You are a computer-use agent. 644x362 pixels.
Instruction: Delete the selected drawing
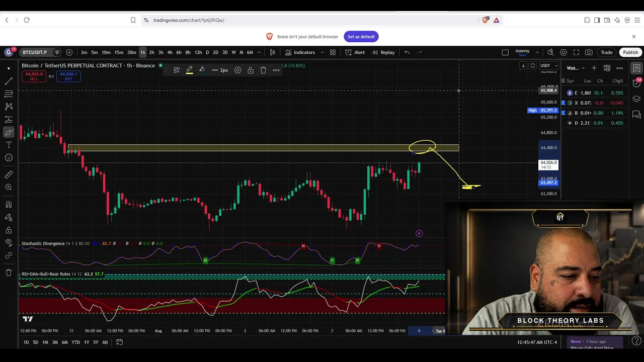[263, 70]
